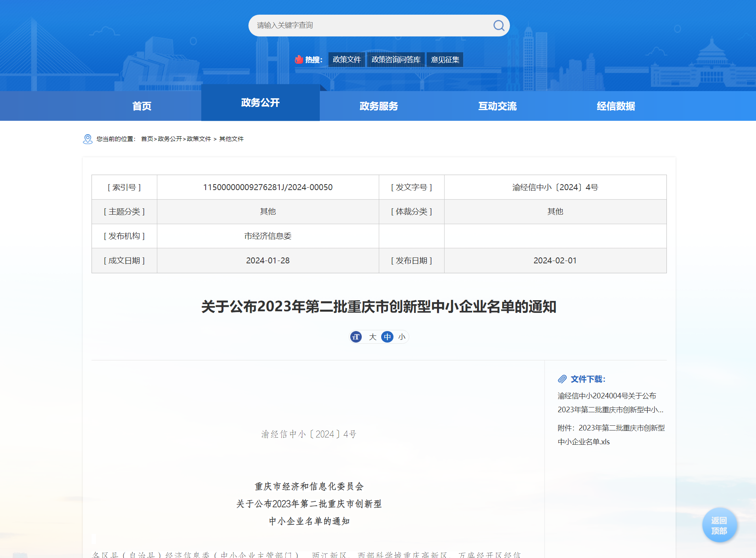Open the 政务公开 navigation tab
Viewport: 756px width, 558px height.
pyautogui.click(x=260, y=103)
